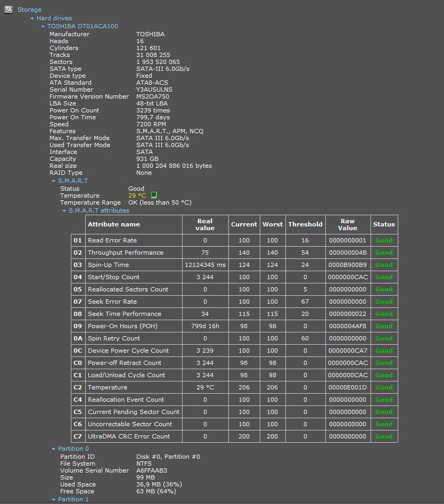Select Power-On Hours (POH) attribute
Image resolution: width=444 pixels, height=504 pixels.
click(123, 326)
